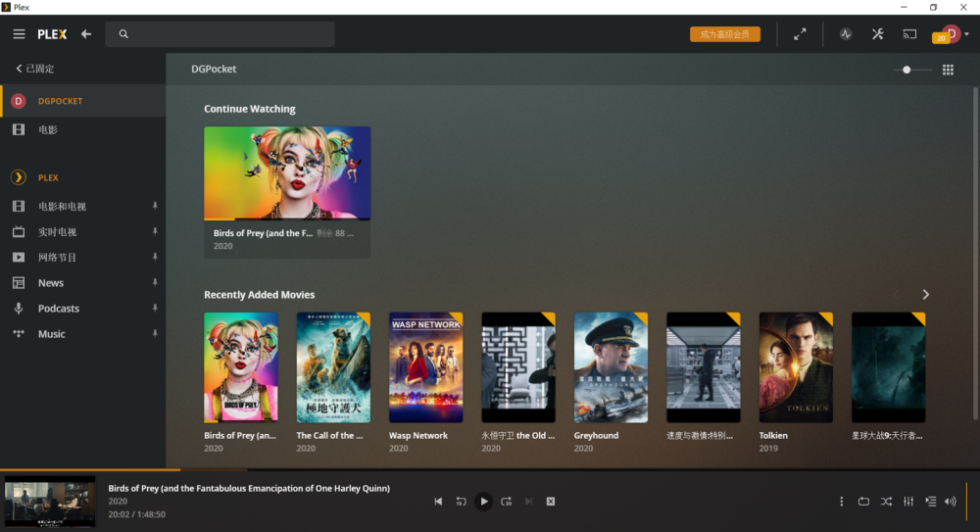Go to Plex home via logo
The width and height of the screenshot is (980, 532).
click(52, 34)
